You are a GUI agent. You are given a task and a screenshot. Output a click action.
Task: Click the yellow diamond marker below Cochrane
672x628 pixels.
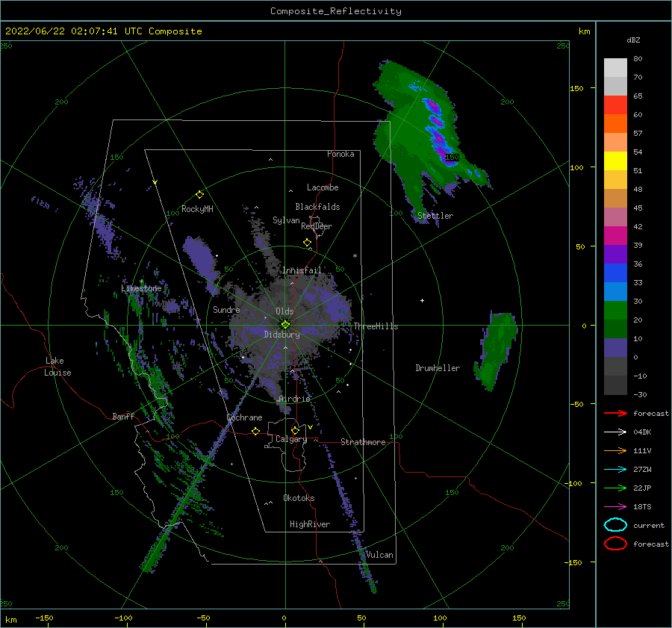[x=256, y=431]
